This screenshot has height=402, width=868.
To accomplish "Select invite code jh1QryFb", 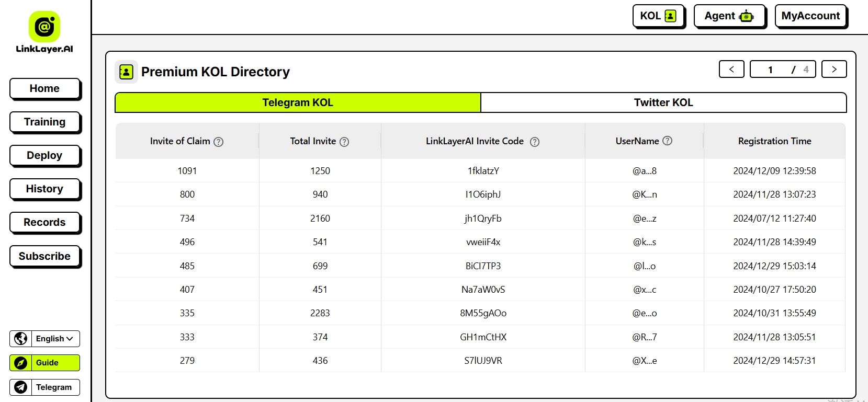I will tap(483, 219).
